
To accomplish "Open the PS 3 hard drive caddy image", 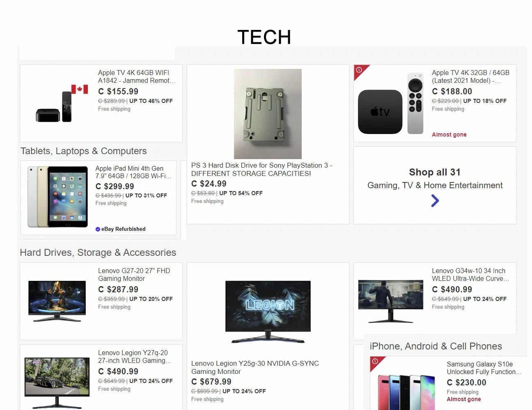I will tap(268, 114).
